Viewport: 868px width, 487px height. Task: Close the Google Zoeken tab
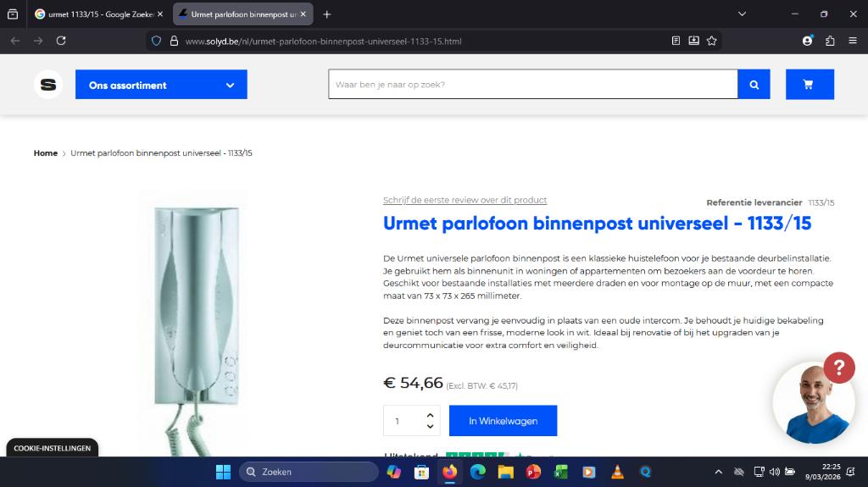(160, 14)
